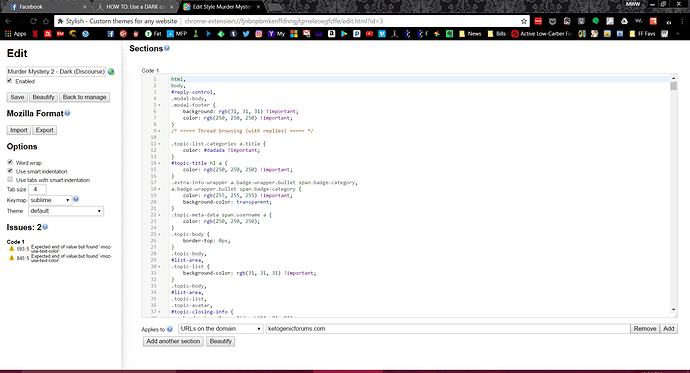Open the Theme default dropdown
Image resolution: width=690 pixels, height=373 pixels.
[66, 211]
